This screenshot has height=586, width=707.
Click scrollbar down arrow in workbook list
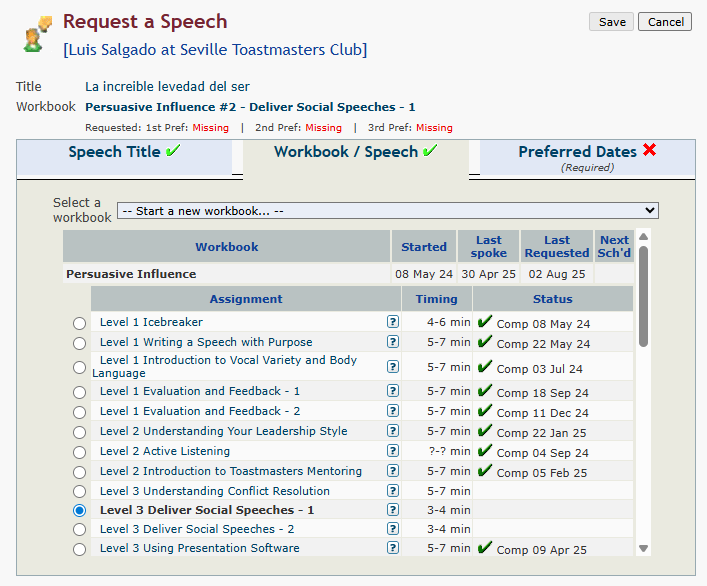pyautogui.click(x=643, y=548)
